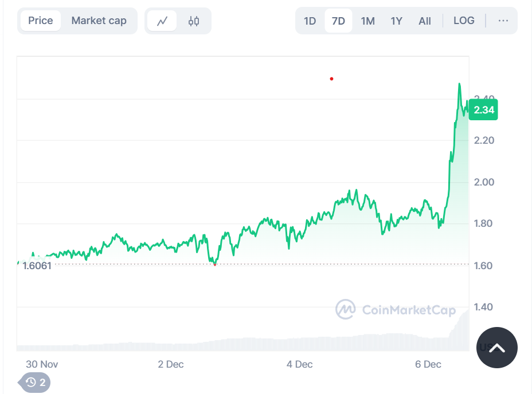
Task: Select the Price tab
Action: [x=41, y=21]
